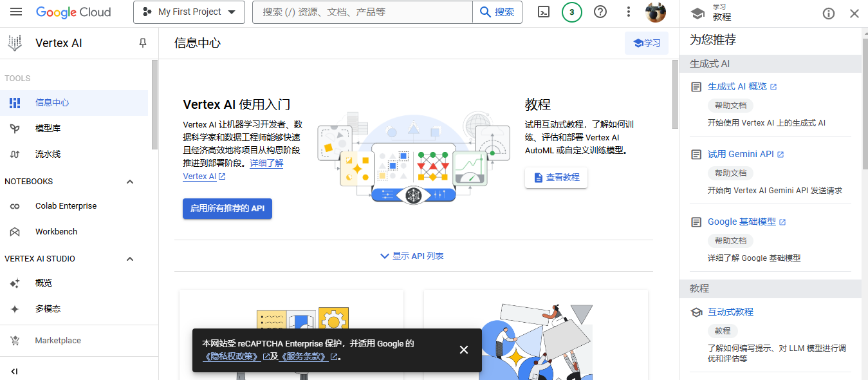Click the TOOLS section label
The image size is (868, 380).
point(17,79)
